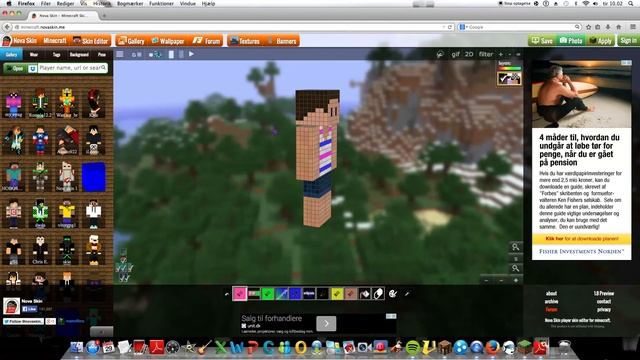The image size is (640, 360).
Task: Play the skin animation
Action: pos(191,54)
